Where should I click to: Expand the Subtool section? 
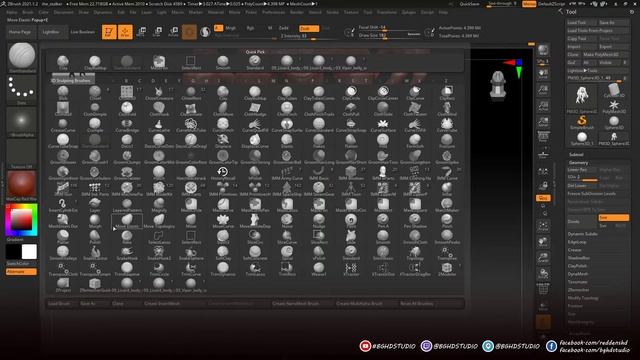click(576, 155)
